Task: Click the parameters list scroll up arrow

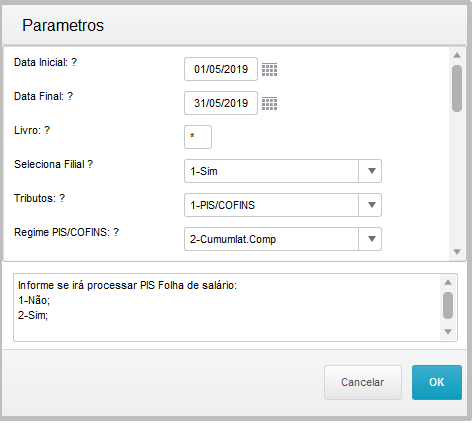Action: [457, 55]
